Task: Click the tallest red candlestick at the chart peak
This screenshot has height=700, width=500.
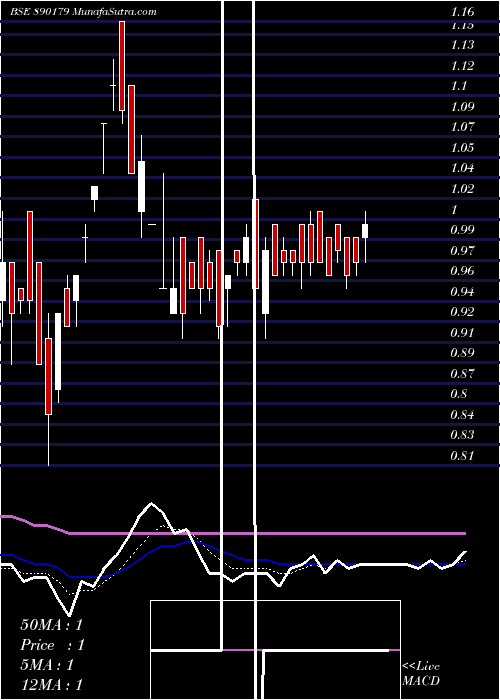Action: pos(122,66)
